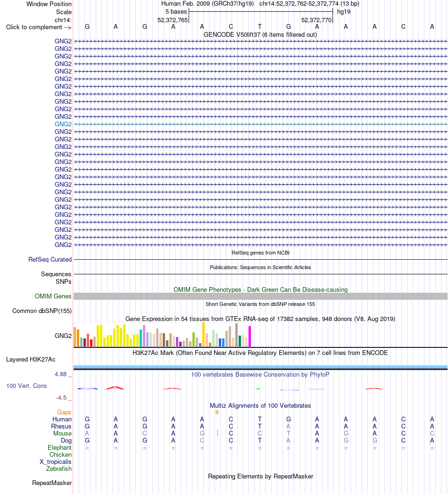Screen dimensions: 448x494
Task: Open the H3K27Ac Mark track title
Action: [260, 353]
